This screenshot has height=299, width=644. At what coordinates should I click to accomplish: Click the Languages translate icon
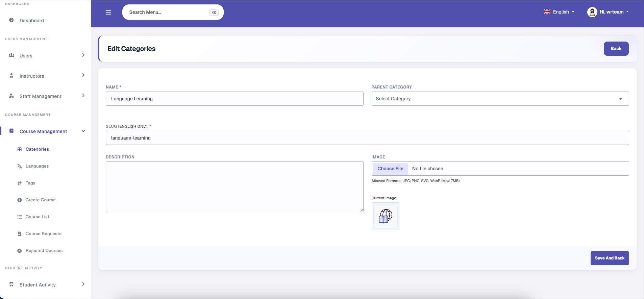pyautogui.click(x=20, y=166)
